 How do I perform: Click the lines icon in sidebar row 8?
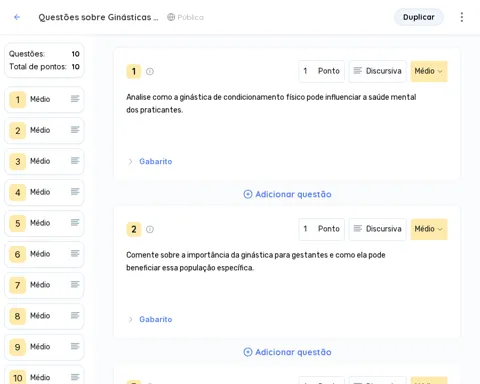click(x=75, y=316)
